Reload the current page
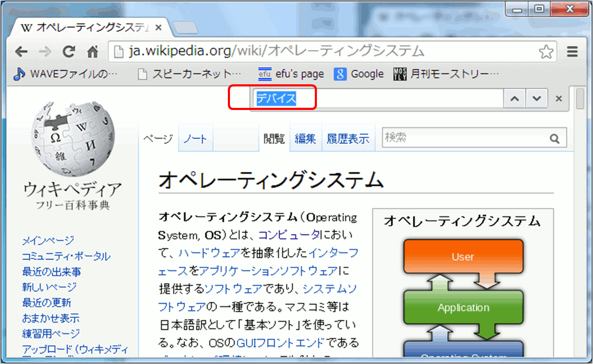This screenshot has width=593, height=364. click(x=69, y=51)
